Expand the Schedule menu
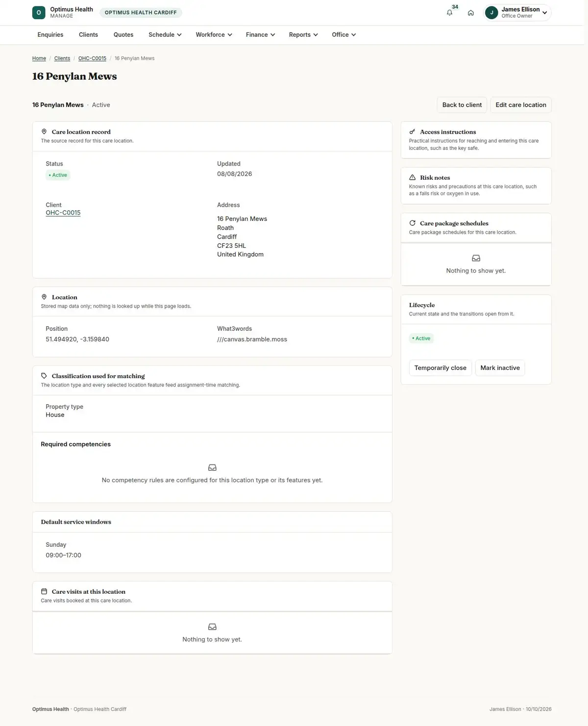The height and width of the screenshot is (726, 588). (165, 35)
